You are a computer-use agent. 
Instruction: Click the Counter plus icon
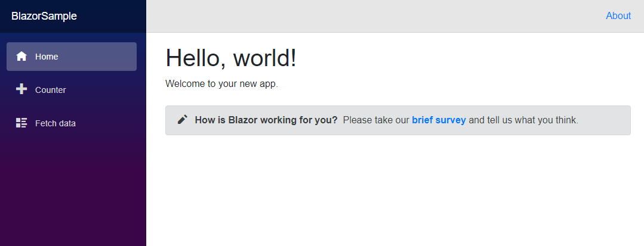(x=21, y=89)
